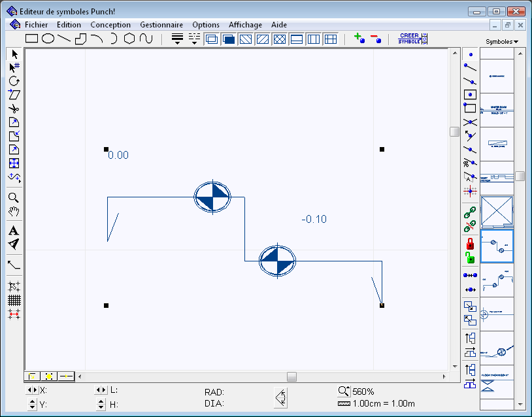
Task: Select the outline-only fill style
Action: (x=212, y=39)
